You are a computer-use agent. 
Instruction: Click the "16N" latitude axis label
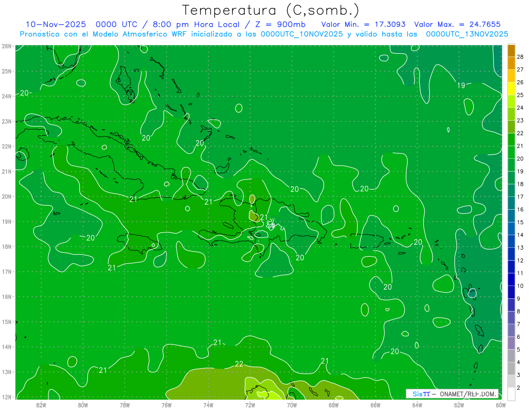click(6, 297)
